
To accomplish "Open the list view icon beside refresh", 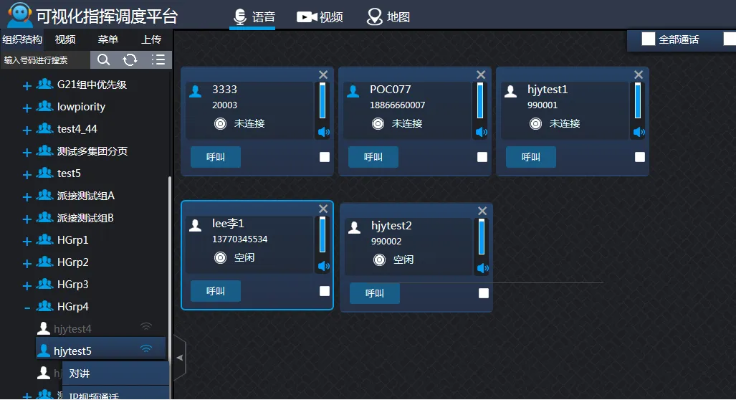I will pos(158,60).
